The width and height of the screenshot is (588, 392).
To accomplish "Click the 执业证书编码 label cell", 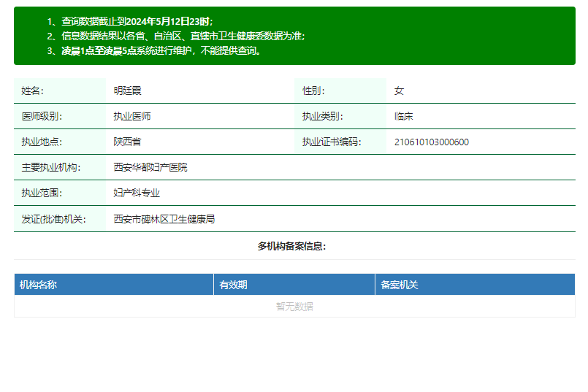I will [x=340, y=142].
